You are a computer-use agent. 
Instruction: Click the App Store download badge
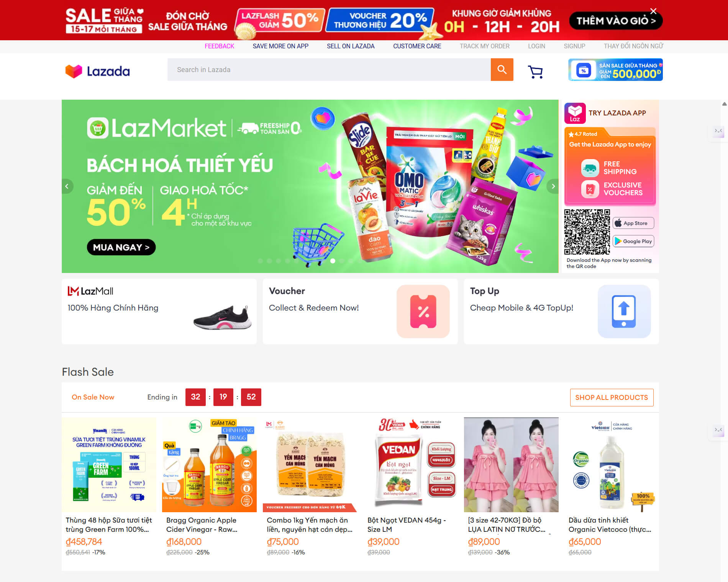pos(633,223)
